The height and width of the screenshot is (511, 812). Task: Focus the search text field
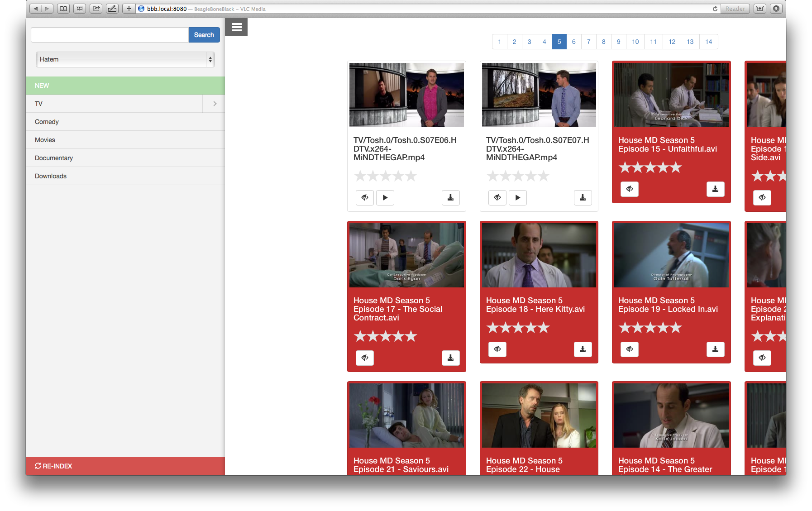[110, 35]
